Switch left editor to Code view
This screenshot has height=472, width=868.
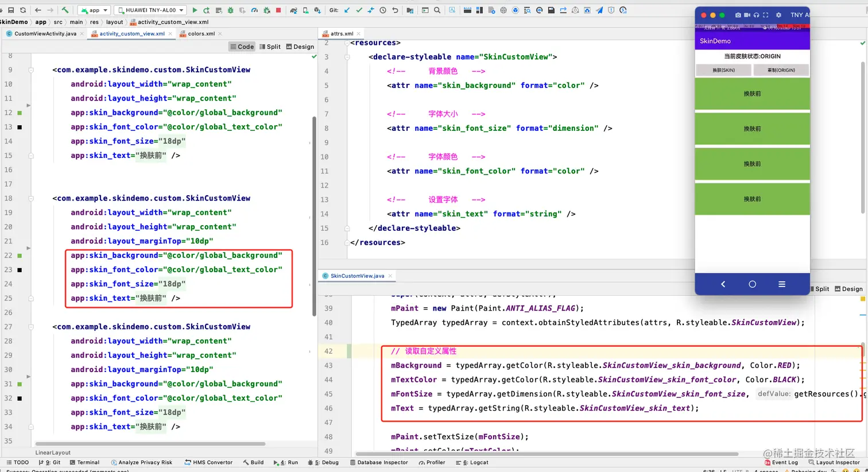click(x=242, y=47)
